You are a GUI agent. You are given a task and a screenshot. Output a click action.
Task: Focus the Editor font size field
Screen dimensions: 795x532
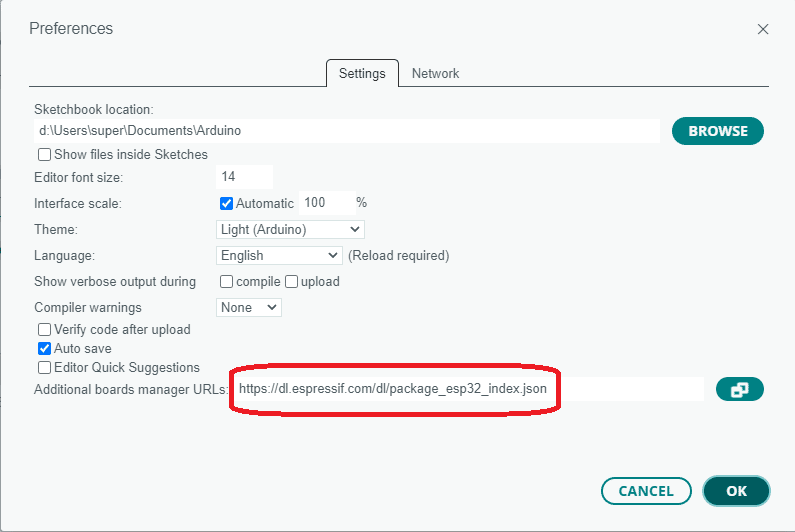click(244, 176)
